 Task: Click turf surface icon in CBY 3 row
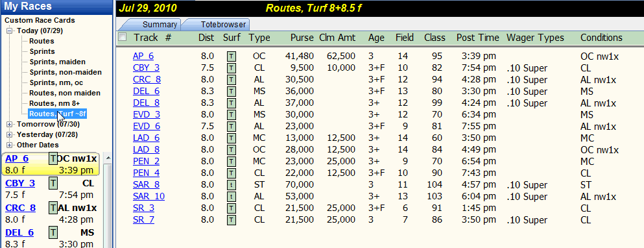(232, 68)
